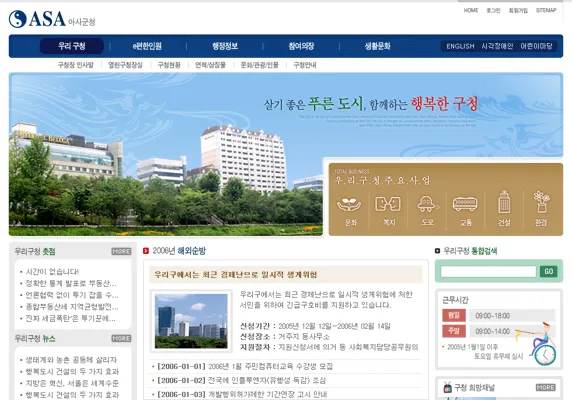Open the 우리 구청 main menu
This screenshot has height=400, width=572.
[72, 46]
